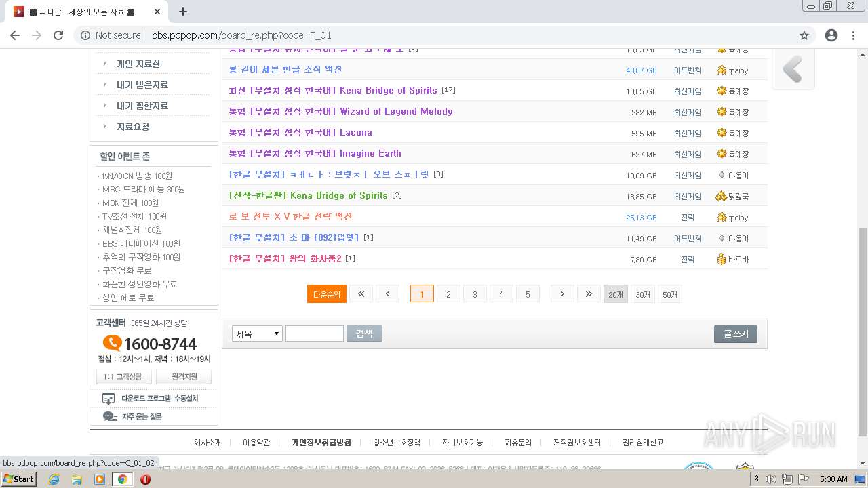Open media player icon in the taskbar
Screen dimensions: 868x488
pyautogui.click(x=100, y=479)
